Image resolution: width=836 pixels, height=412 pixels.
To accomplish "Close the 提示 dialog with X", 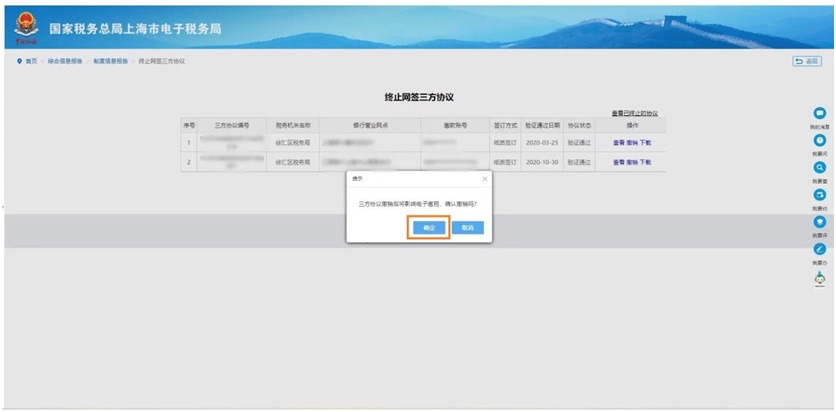I will [x=485, y=179].
